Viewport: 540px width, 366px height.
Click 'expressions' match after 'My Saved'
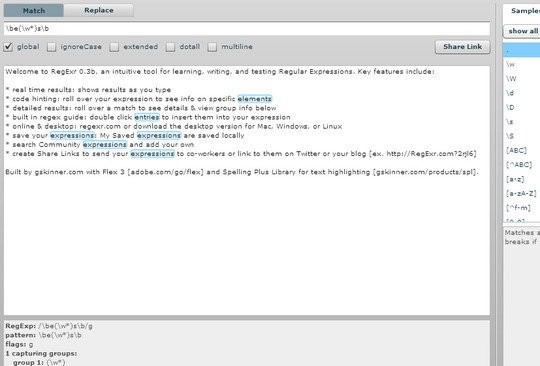pyautogui.click(x=159, y=136)
